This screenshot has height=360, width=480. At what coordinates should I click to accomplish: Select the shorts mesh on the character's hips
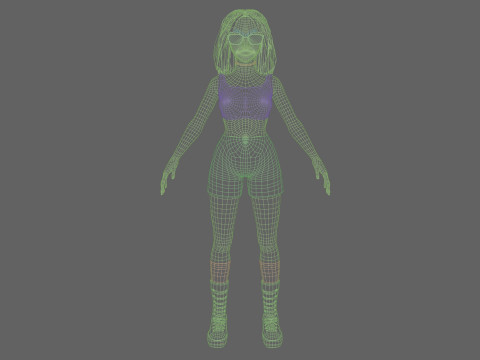pos(246,167)
